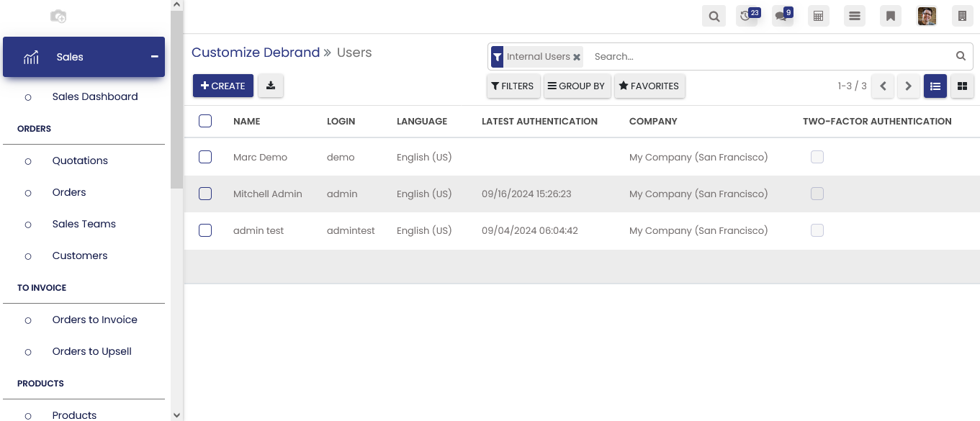Image resolution: width=980 pixels, height=421 pixels.
Task: Open the search icon in top bar
Action: coord(714,17)
